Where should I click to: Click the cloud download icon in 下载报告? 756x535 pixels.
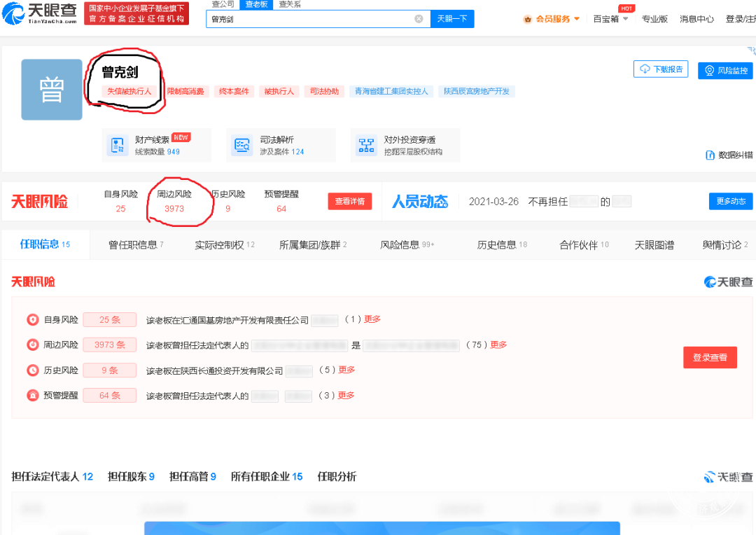645,69
